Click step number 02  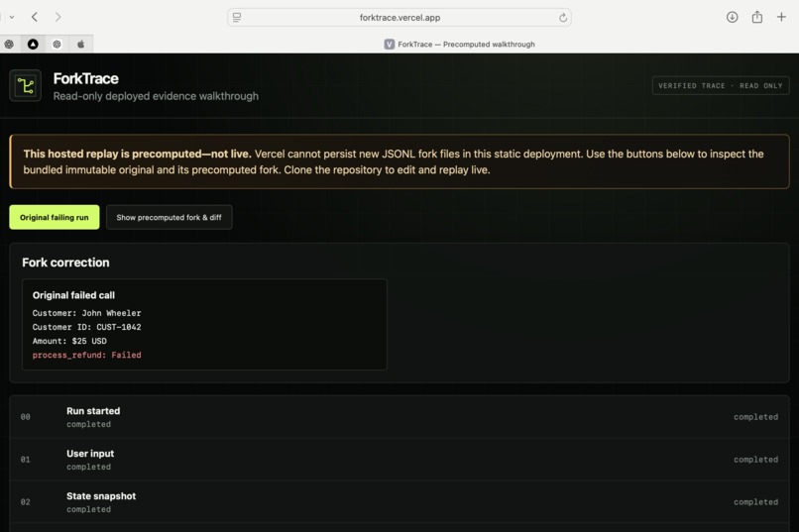pos(26,502)
